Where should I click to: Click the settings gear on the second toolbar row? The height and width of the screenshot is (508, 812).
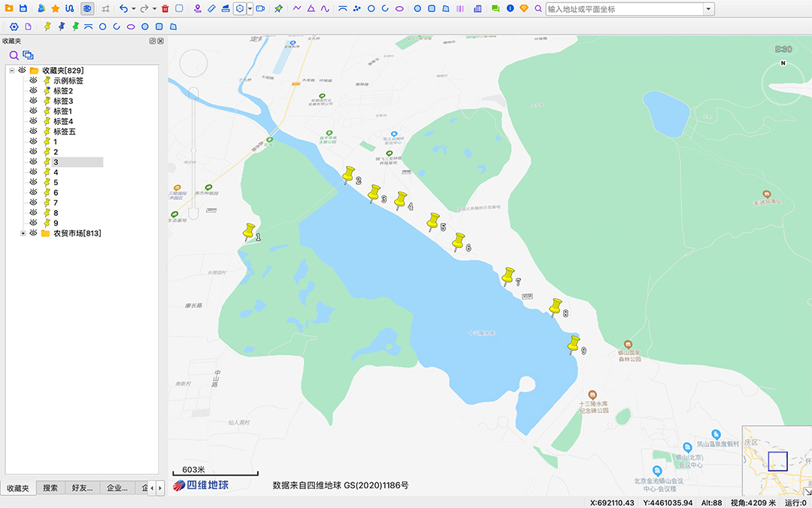point(14,26)
